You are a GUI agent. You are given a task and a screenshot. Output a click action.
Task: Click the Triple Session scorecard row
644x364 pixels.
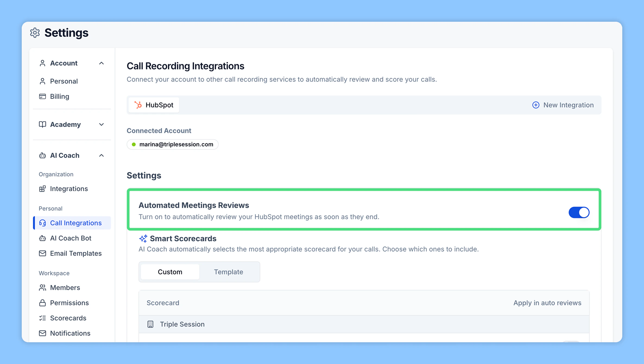tap(364, 324)
